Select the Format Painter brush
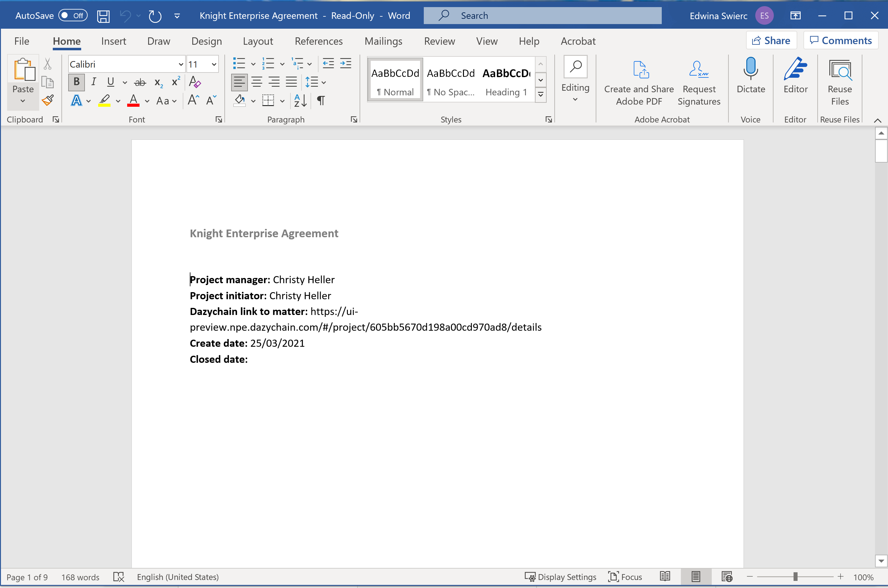Screen dimensions: 888x588 click(x=48, y=100)
